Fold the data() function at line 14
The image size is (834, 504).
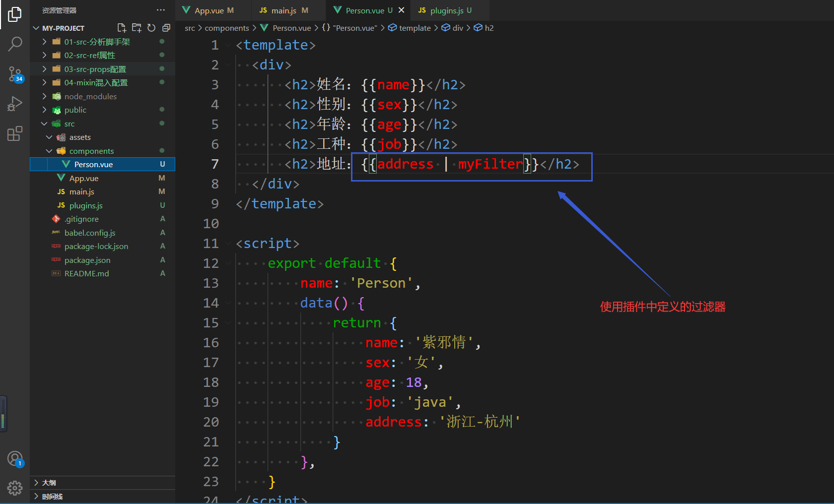click(x=228, y=303)
